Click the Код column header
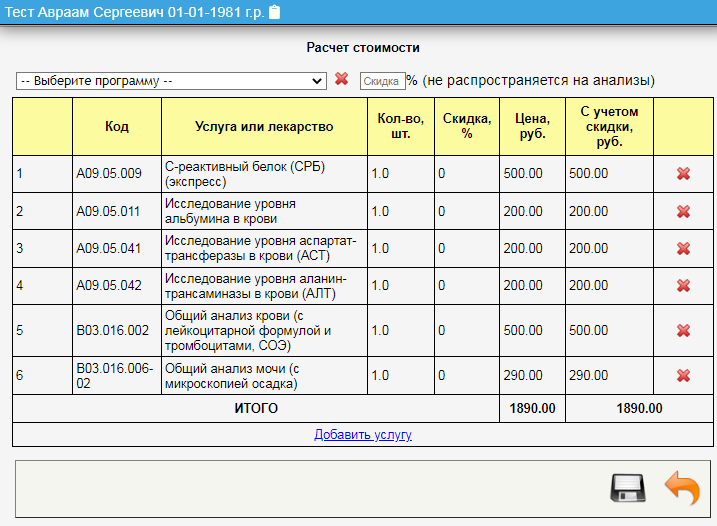The image size is (717, 526). 117,127
